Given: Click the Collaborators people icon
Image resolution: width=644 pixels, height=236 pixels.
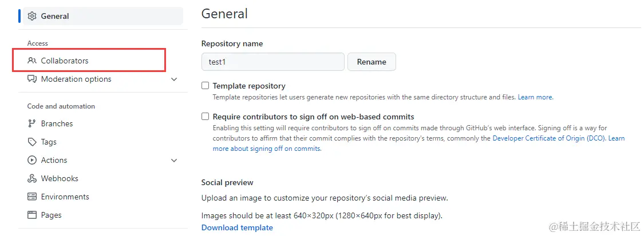Looking at the screenshot, I should click(x=32, y=61).
